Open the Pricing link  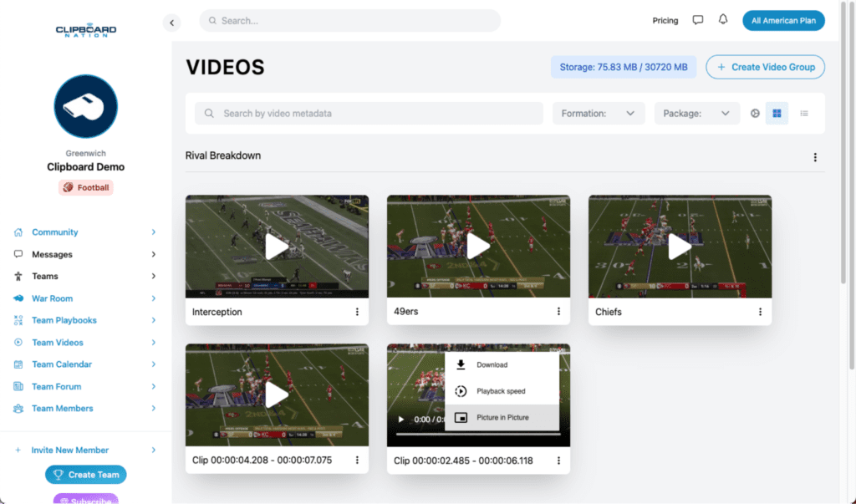(665, 21)
